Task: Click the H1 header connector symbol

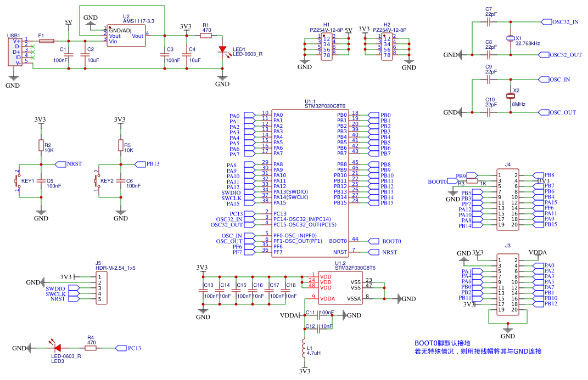Action: pos(327,47)
